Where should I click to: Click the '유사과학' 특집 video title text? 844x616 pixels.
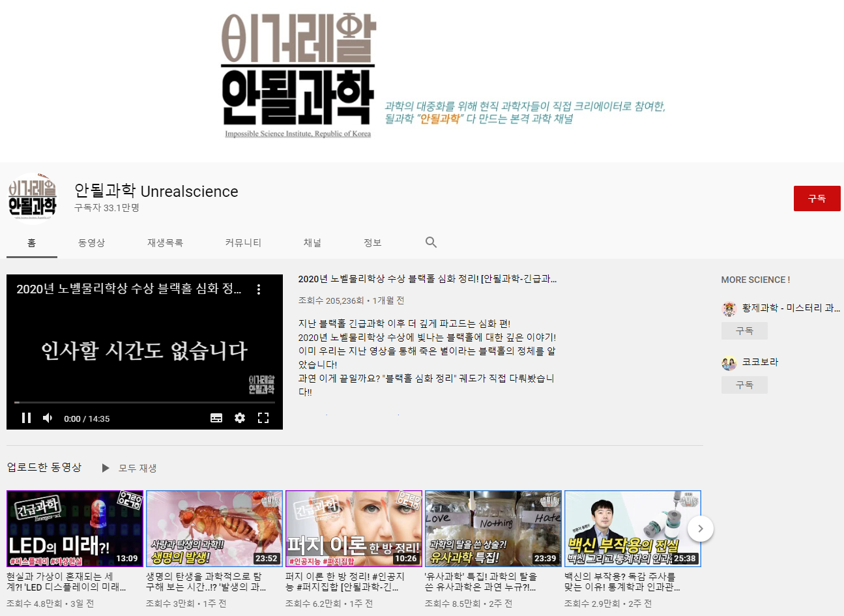[x=481, y=582]
